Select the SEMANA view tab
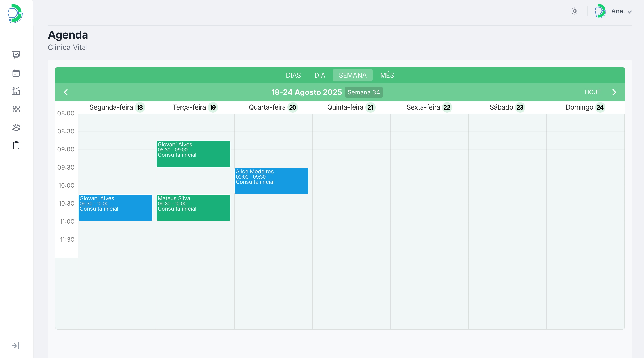Viewport: 644px width, 358px height. click(352, 75)
